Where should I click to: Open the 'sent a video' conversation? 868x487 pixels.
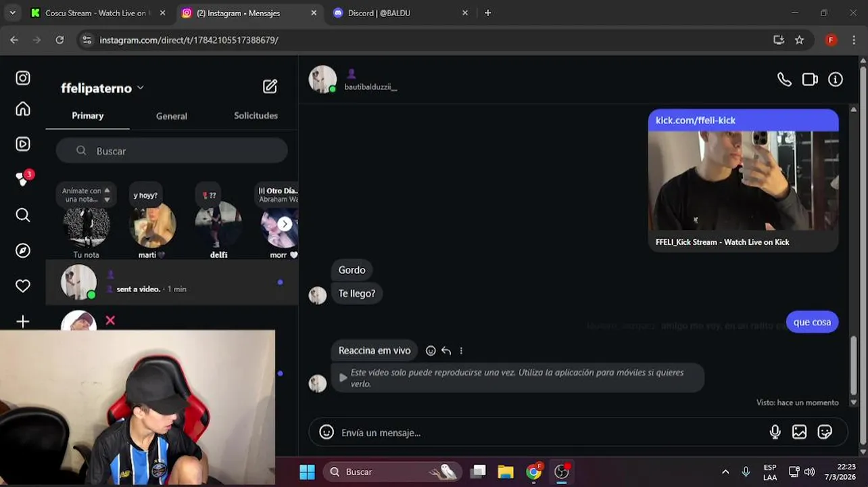[172, 283]
